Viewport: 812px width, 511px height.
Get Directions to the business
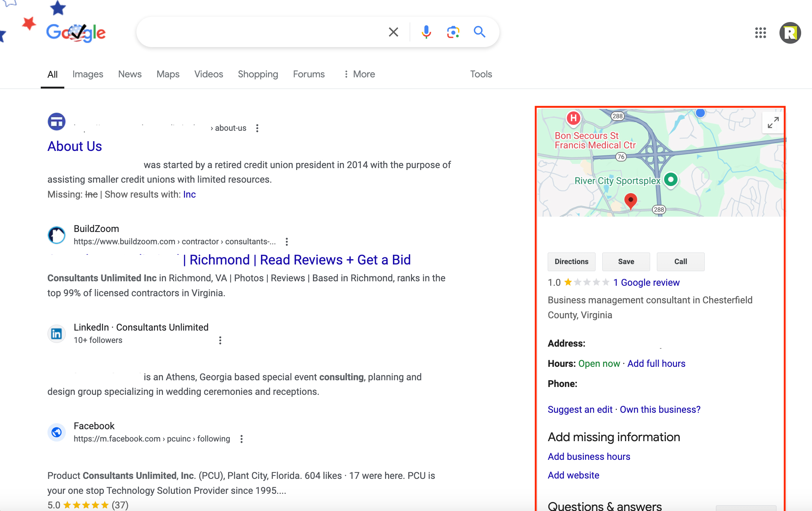[x=572, y=262]
